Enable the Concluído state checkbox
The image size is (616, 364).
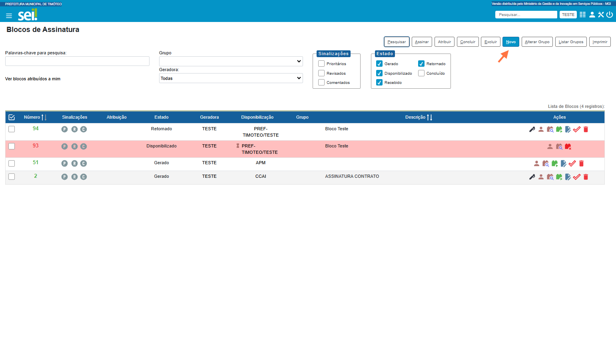click(x=421, y=73)
